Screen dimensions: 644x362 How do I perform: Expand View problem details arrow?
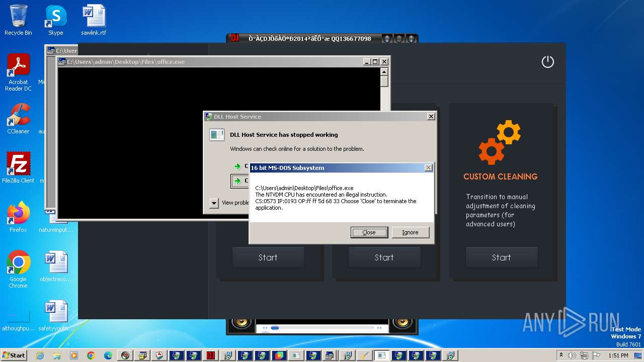click(x=214, y=203)
